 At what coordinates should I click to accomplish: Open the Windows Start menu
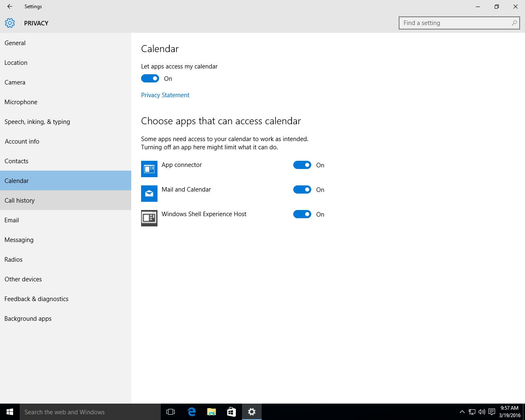[x=10, y=412]
